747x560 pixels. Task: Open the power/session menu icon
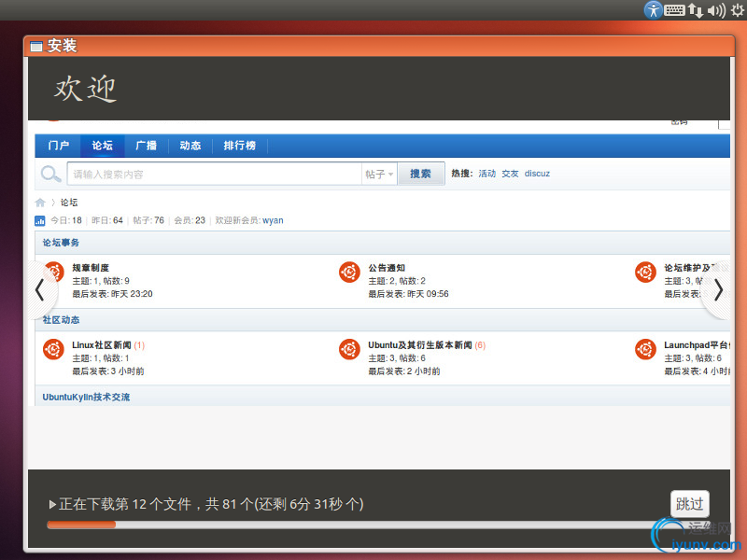click(x=738, y=10)
